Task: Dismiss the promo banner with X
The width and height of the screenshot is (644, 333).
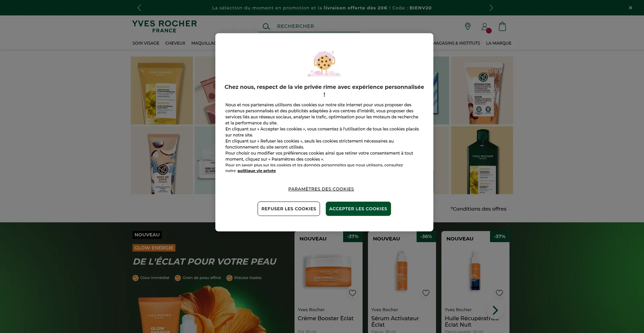Action: 631,8
